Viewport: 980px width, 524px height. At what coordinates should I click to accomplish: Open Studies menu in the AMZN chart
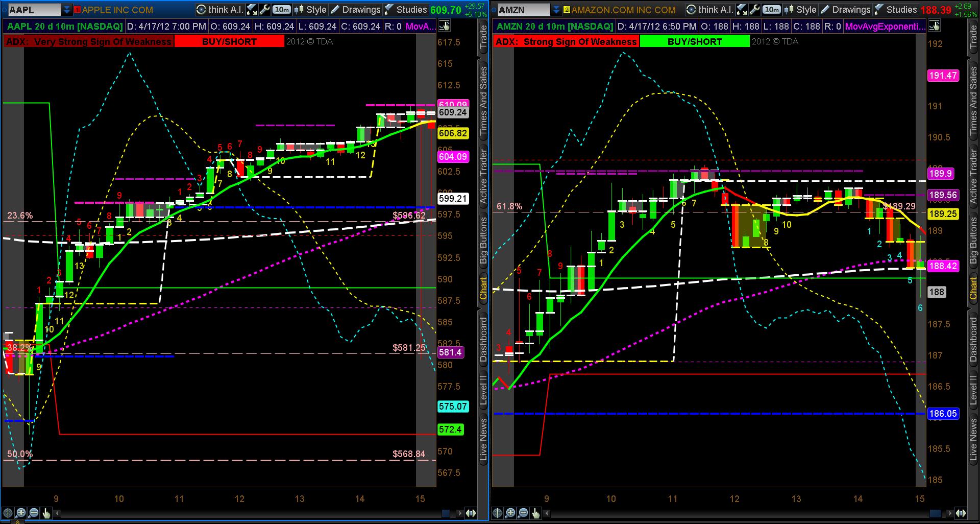pyautogui.click(x=896, y=10)
